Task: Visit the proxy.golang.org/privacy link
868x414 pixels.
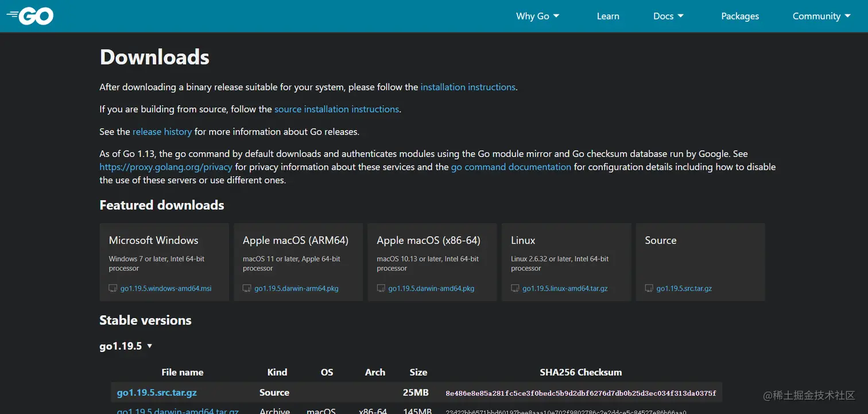Action: 166,167
